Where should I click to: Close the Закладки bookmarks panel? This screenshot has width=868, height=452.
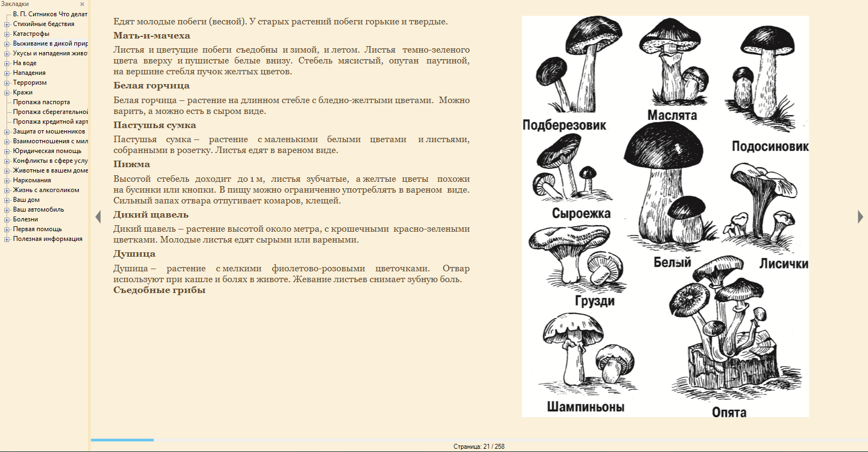(x=82, y=4)
